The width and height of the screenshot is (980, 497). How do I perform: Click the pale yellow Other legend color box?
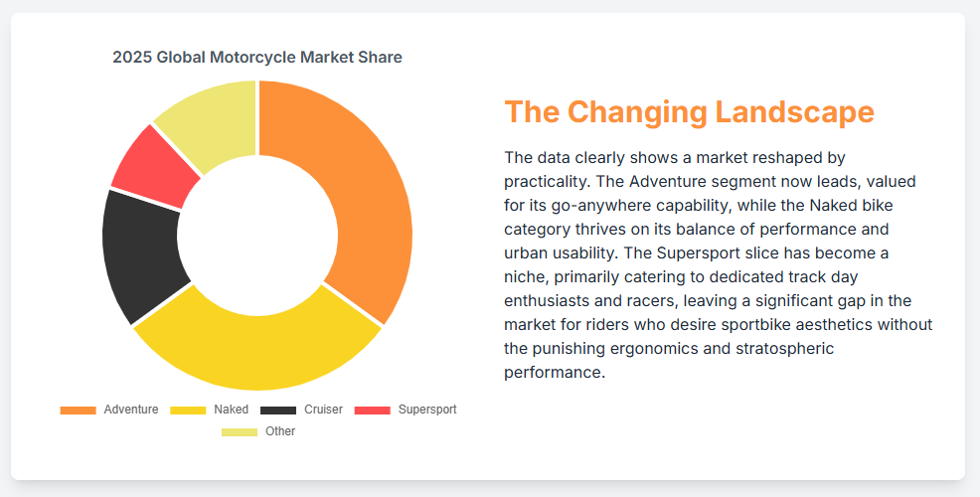[x=240, y=431]
